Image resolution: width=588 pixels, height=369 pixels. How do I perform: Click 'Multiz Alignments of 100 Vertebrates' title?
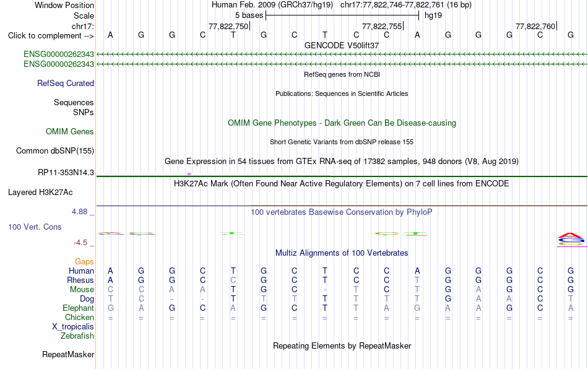pyautogui.click(x=342, y=253)
